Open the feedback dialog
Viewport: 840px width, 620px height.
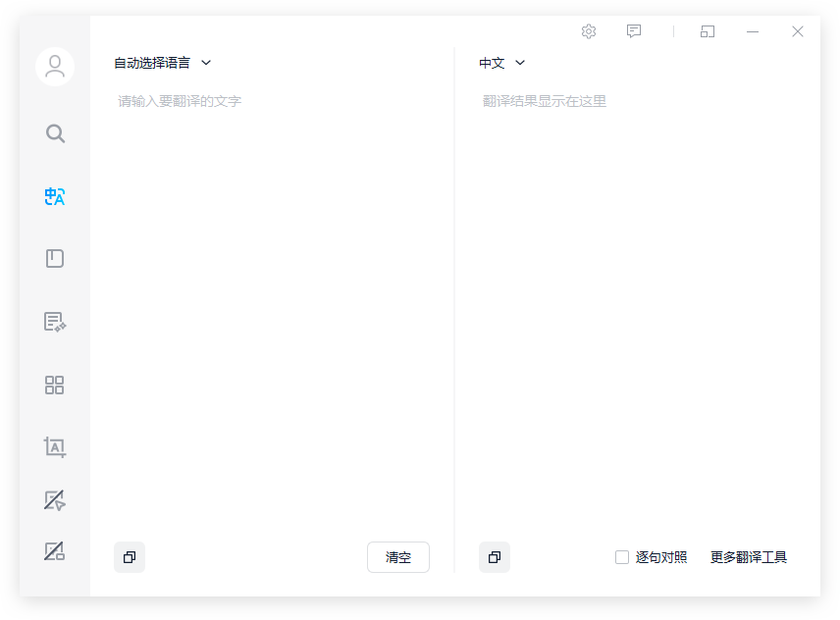pos(633,31)
